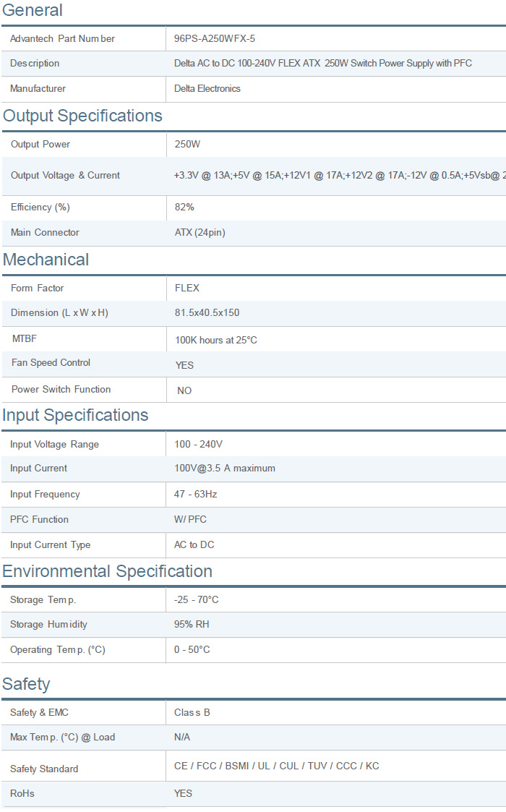This screenshot has width=506, height=812.
Task: Click the Output Specifications heading
Action: click(82, 116)
